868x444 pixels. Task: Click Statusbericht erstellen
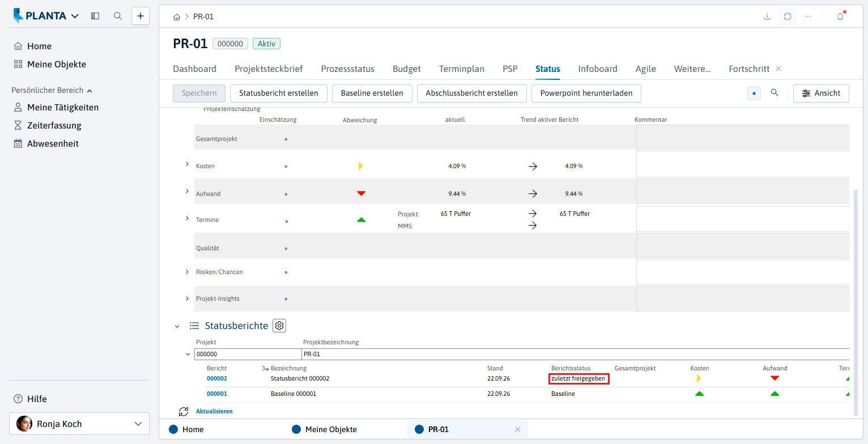click(279, 93)
